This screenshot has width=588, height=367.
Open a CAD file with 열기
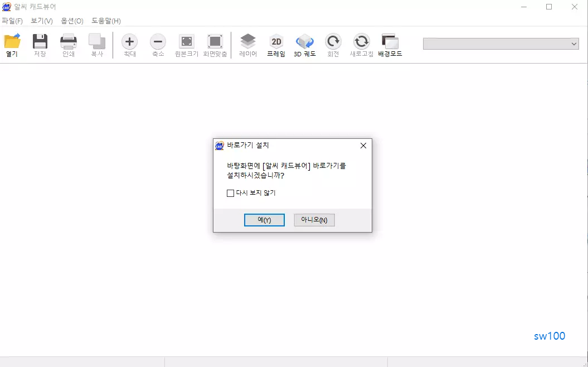point(12,44)
